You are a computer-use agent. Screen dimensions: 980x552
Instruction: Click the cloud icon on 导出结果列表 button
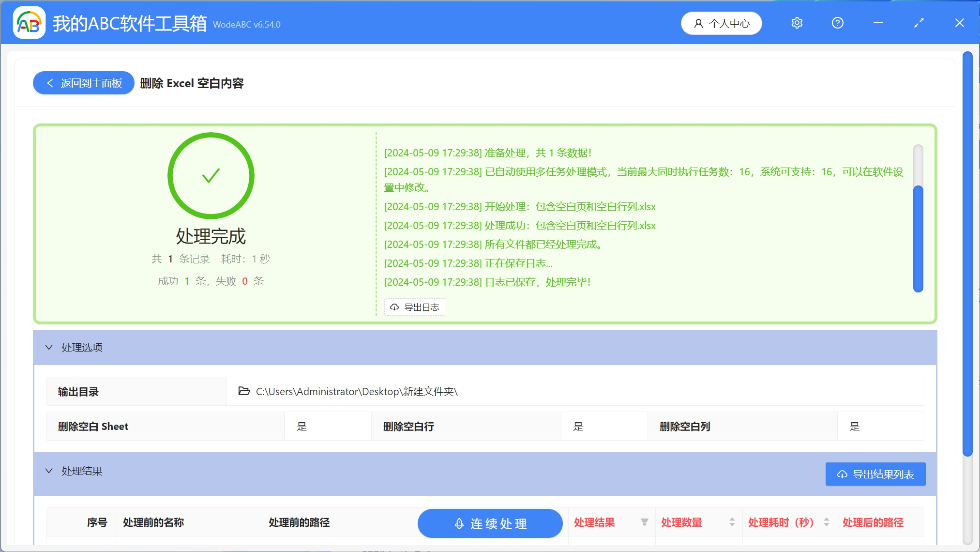pos(841,475)
